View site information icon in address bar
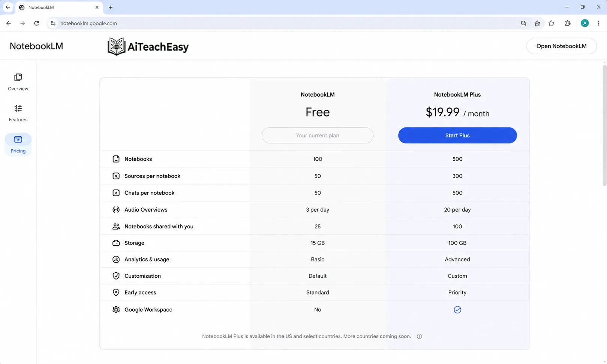This screenshot has height=364, width=607. coord(53,23)
